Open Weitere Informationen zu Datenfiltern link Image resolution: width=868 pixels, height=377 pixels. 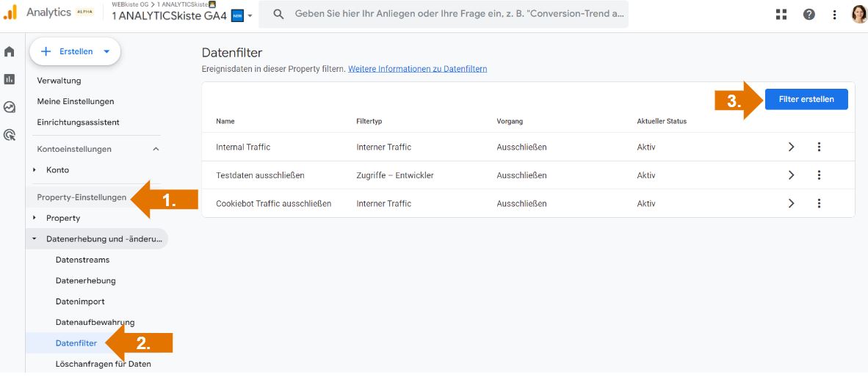click(417, 69)
